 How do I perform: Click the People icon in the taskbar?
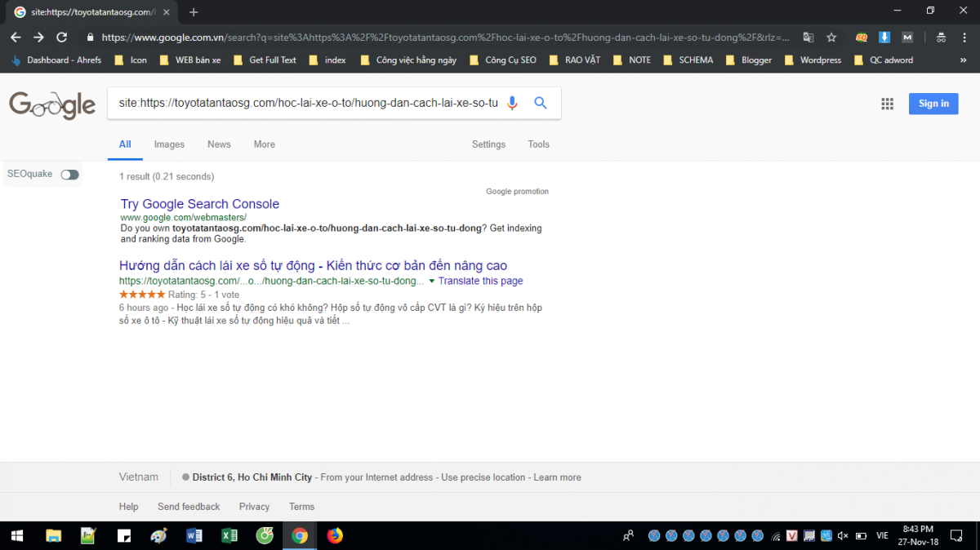pos(628,536)
